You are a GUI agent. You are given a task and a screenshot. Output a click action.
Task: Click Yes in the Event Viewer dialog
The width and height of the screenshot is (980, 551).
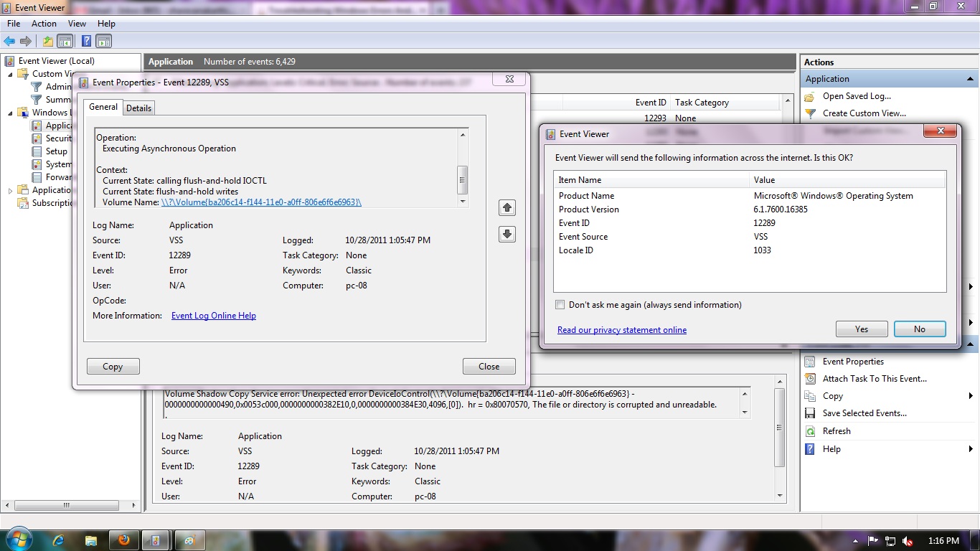pos(862,329)
